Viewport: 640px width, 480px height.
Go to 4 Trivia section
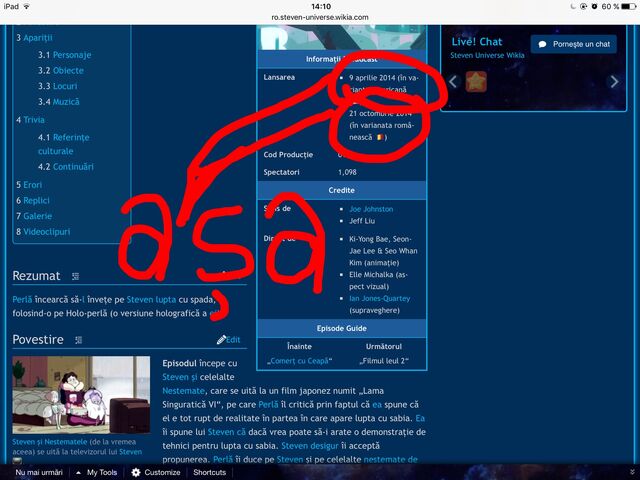[x=30, y=120]
